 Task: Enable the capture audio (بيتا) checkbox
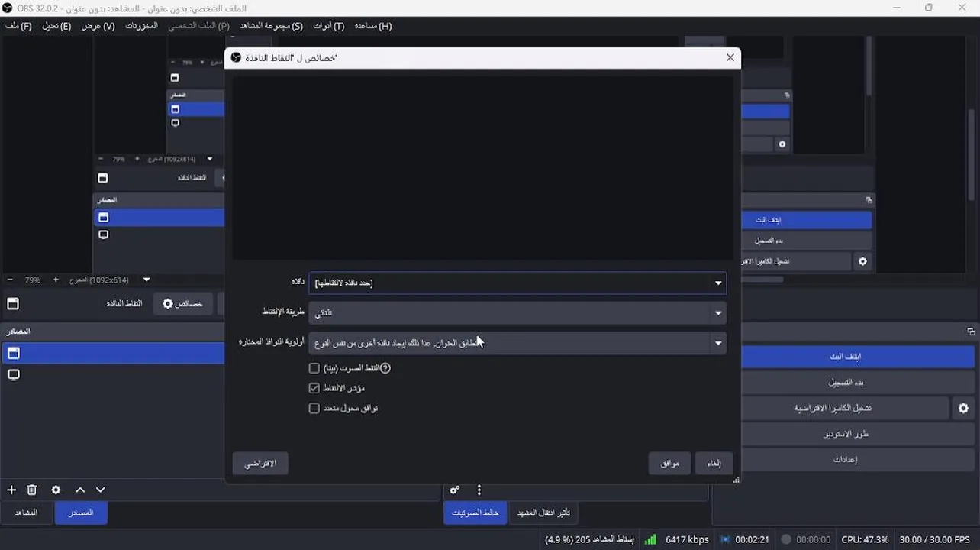pyautogui.click(x=314, y=368)
